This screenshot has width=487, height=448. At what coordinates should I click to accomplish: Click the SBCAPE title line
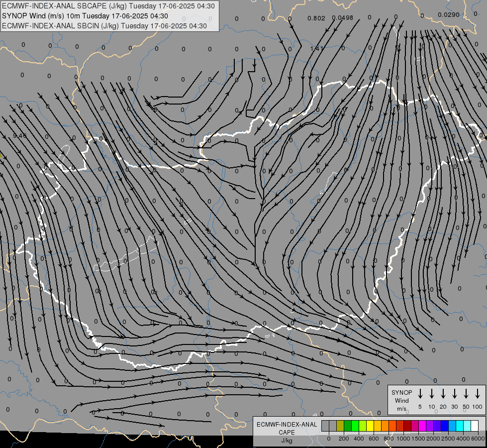pyautogui.click(x=108, y=6)
